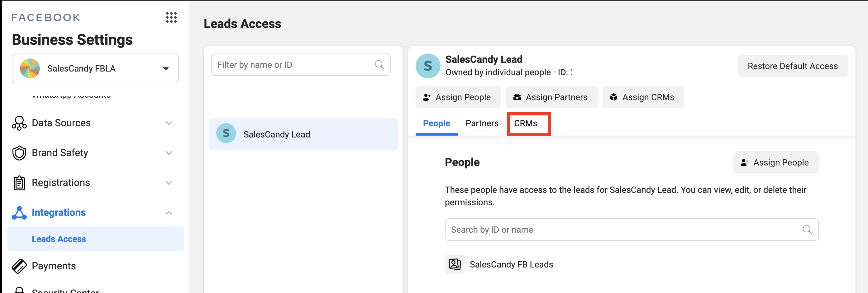
Task: Click the Data Sources sidebar icon
Action: (x=19, y=123)
